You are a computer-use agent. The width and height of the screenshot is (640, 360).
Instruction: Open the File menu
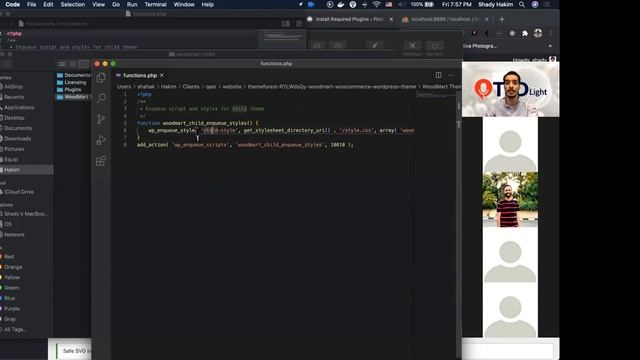pos(31,4)
